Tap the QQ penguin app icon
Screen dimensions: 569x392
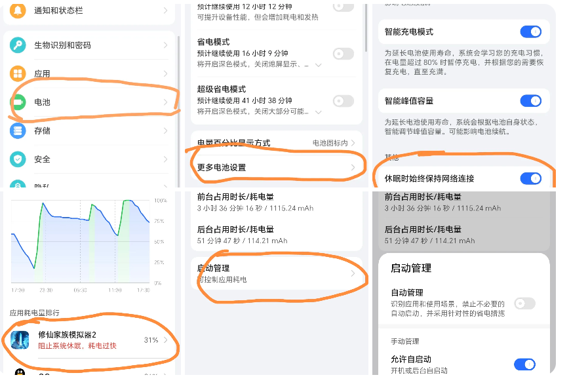pos(20,374)
